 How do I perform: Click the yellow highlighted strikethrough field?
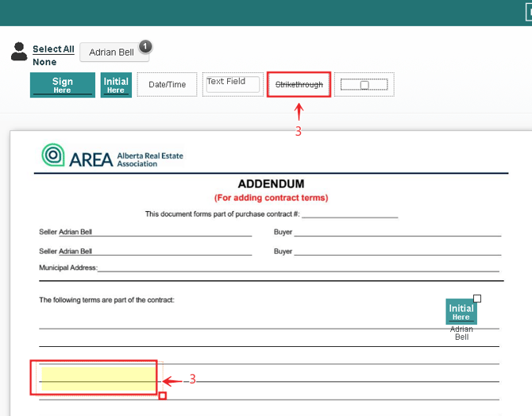click(98, 378)
